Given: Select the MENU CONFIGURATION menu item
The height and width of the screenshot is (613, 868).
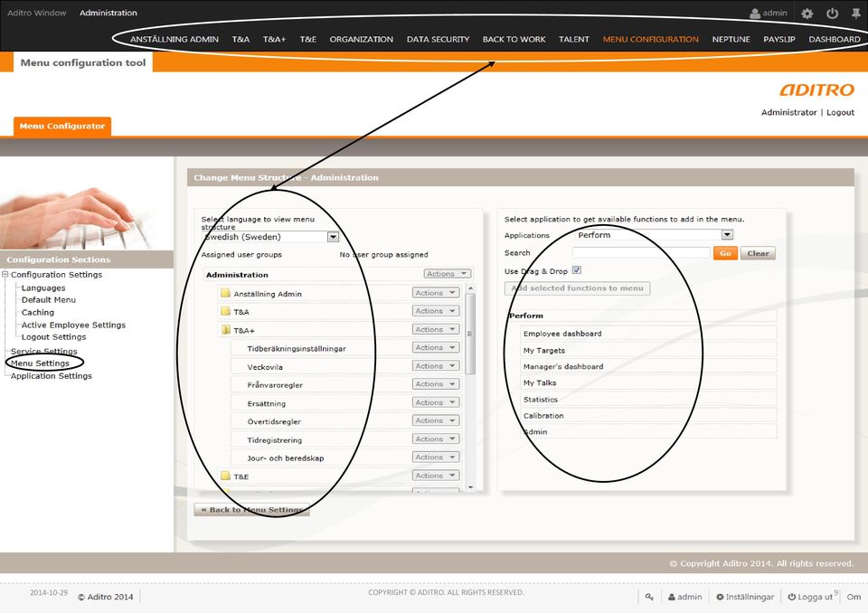Looking at the screenshot, I should click(650, 39).
